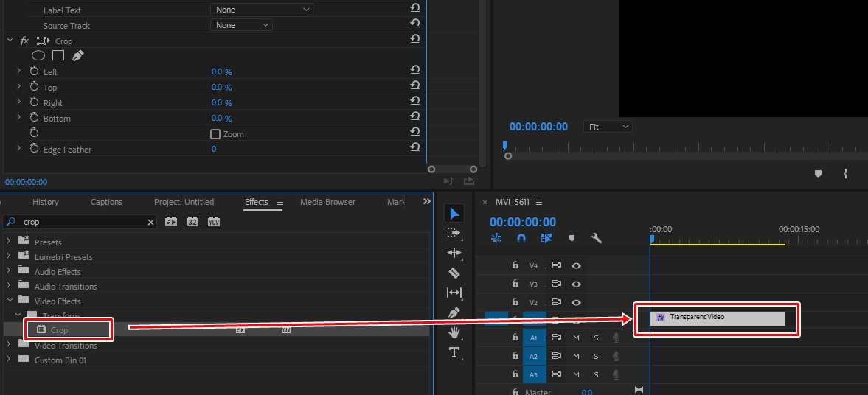
Task: Select the Slip tool
Action: click(x=454, y=293)
